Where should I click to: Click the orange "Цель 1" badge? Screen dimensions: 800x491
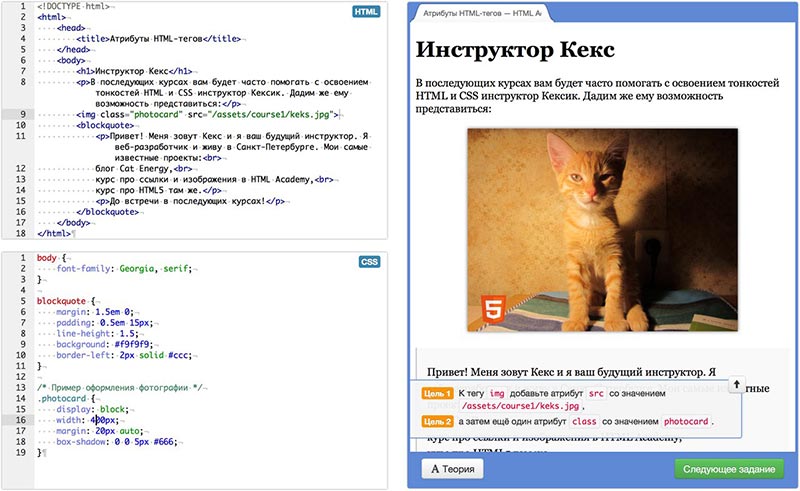437,394
